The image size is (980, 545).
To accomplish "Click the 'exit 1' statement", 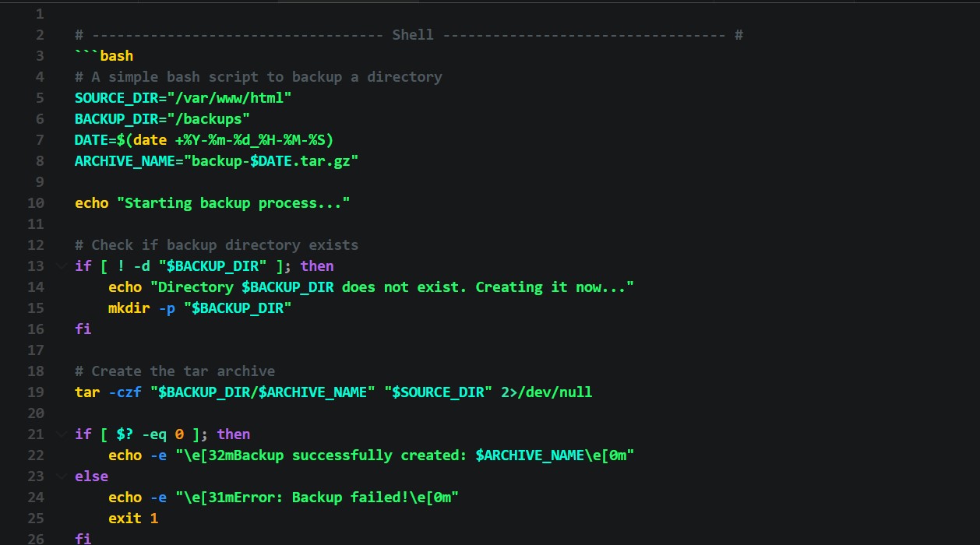I will click(x=133, y=519).
